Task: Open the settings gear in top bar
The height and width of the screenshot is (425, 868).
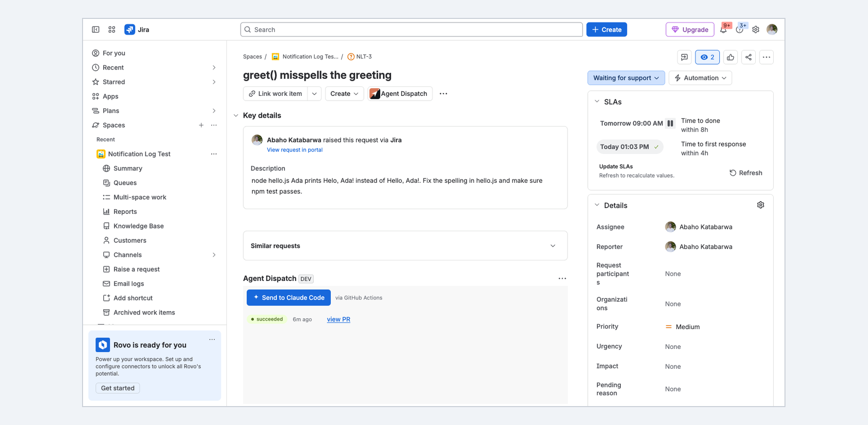Action: (x=756, y=29)
